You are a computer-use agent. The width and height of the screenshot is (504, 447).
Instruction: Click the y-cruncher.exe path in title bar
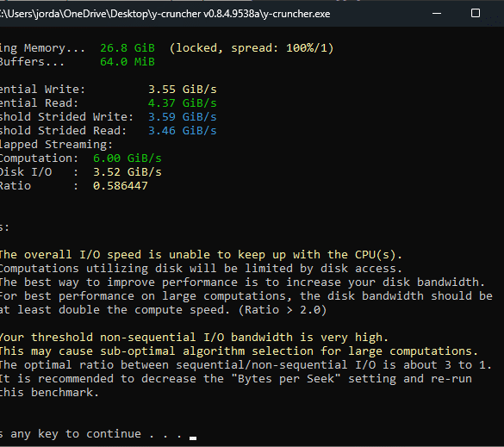click(x=165, y=14)
